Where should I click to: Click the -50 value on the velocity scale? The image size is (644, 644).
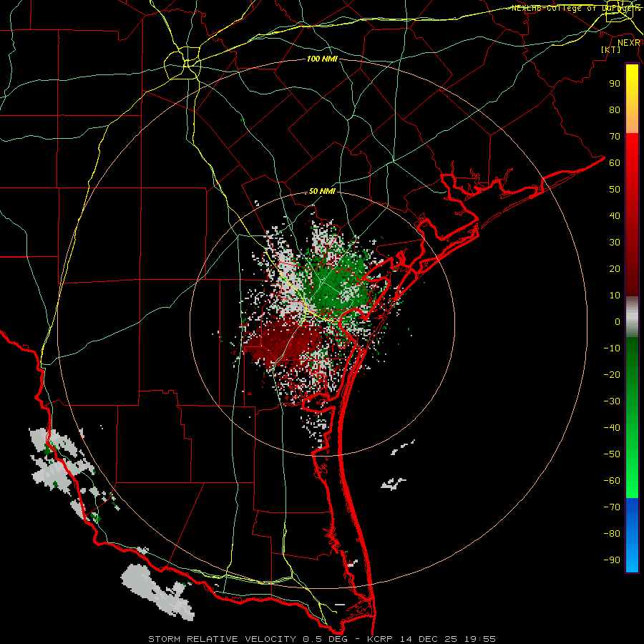[612, 454]
